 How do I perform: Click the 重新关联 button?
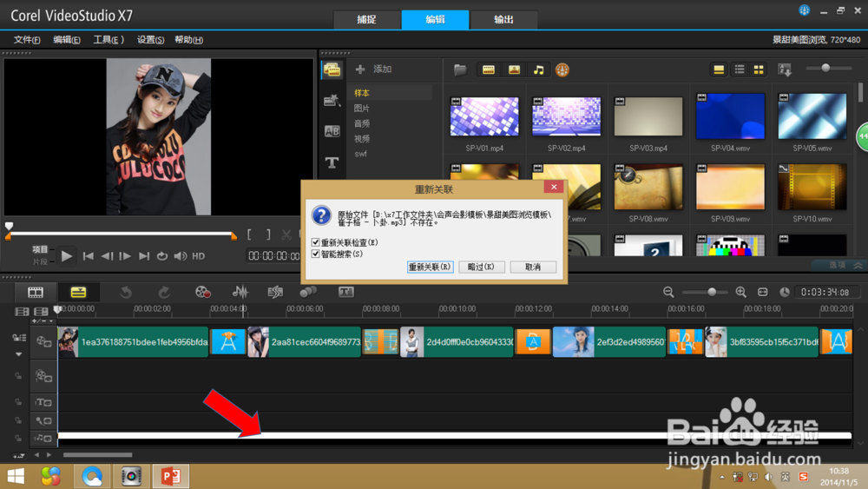431,267
